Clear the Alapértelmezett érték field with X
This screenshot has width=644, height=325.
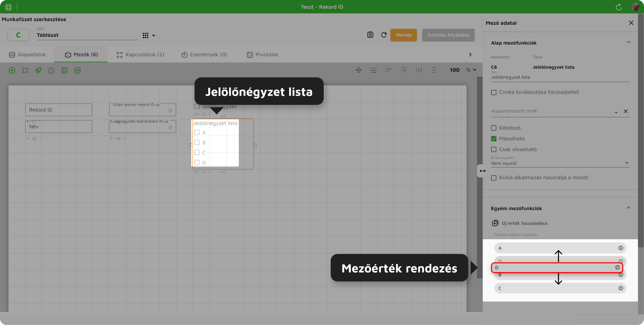tap(626, 111)
